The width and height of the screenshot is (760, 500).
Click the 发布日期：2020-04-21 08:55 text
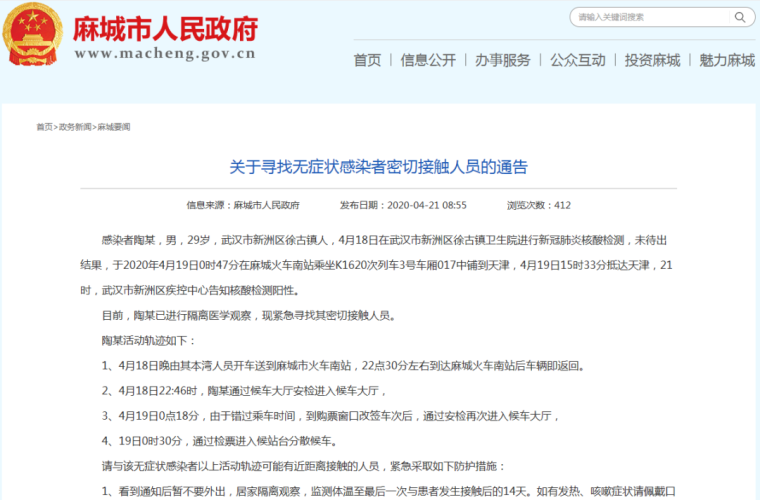(403, 205)
